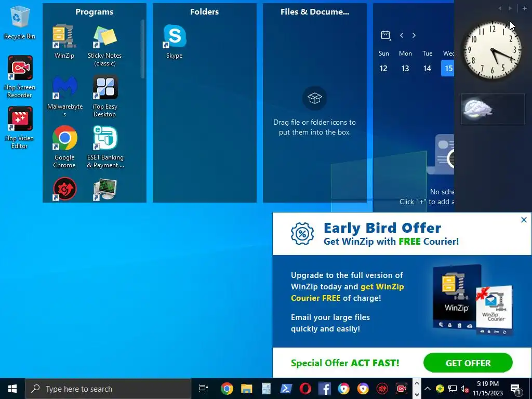Select the Recycle Bin desktop icon
Viewport: 532px width, 399px height.
click(19, 23)
